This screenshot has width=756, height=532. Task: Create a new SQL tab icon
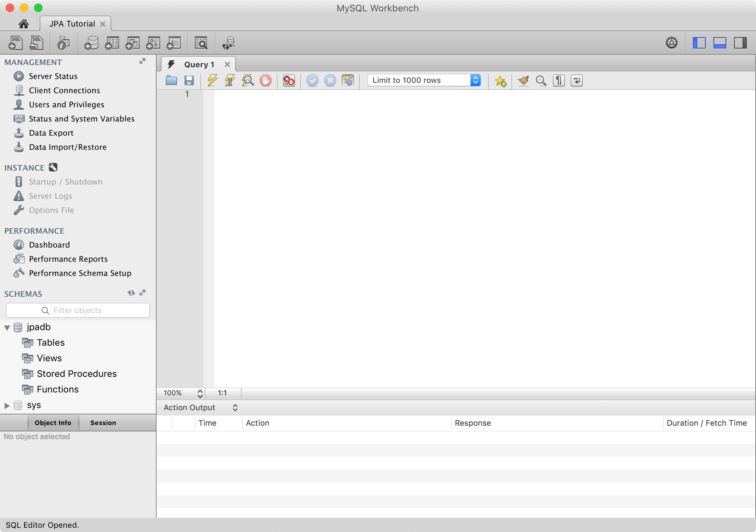tap(15, 43)
